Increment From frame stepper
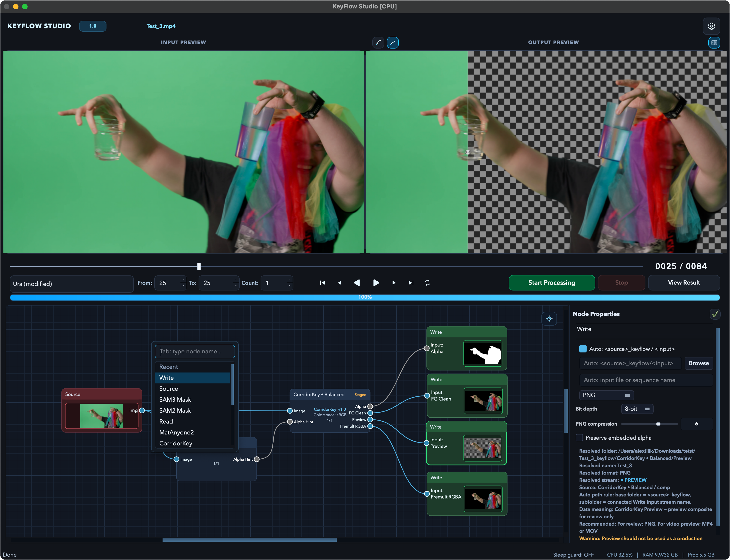Image resolution: width=730 pixels, height=560 pixels. pyautogui.click(x=183, y=280)
